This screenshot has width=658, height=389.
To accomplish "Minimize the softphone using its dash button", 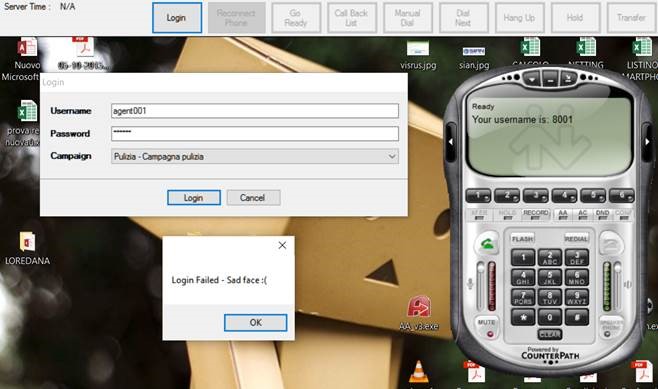I will click(550, 79).
